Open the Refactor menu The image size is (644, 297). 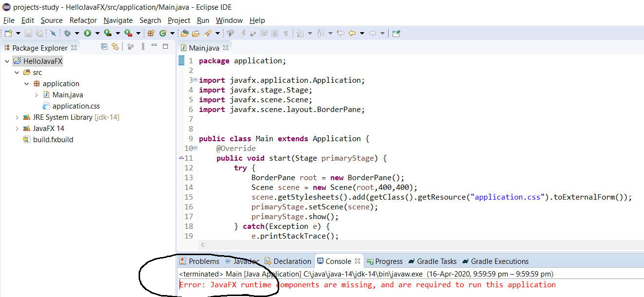[x=83, y=20]
